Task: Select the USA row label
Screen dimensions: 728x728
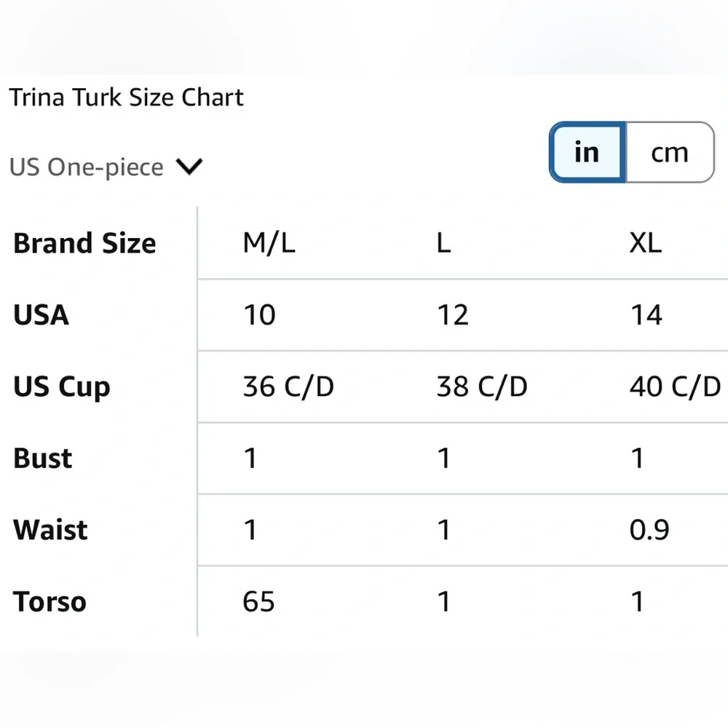Action: (40, 315)
